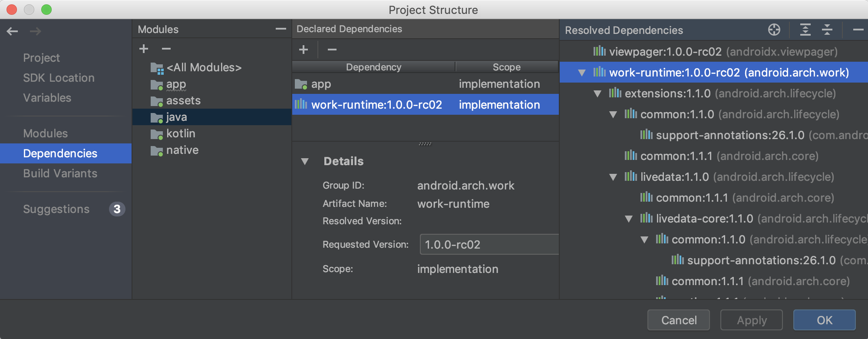
Task: Click the target icon in Resolved Dependencies
Action: [774, 30]
